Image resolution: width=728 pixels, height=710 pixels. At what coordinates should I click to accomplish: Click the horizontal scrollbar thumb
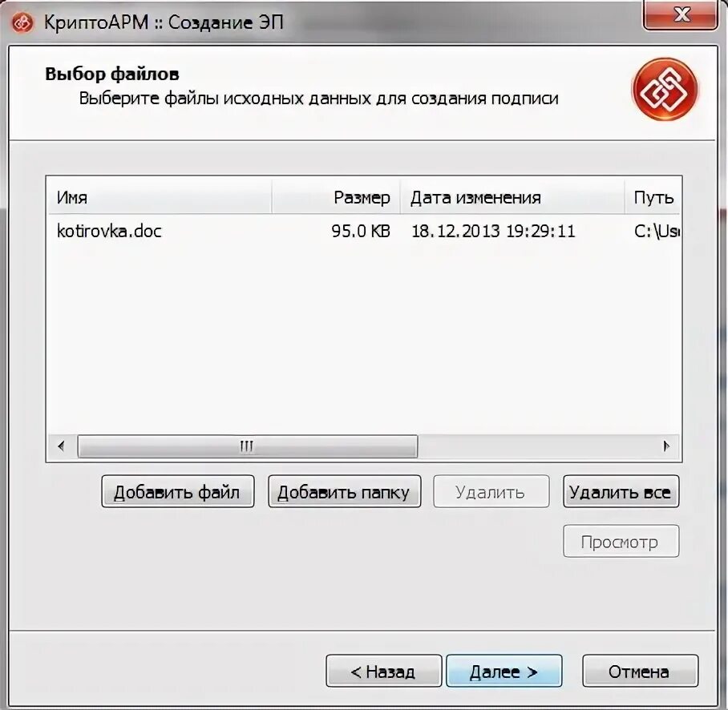(x=248, y=446)
